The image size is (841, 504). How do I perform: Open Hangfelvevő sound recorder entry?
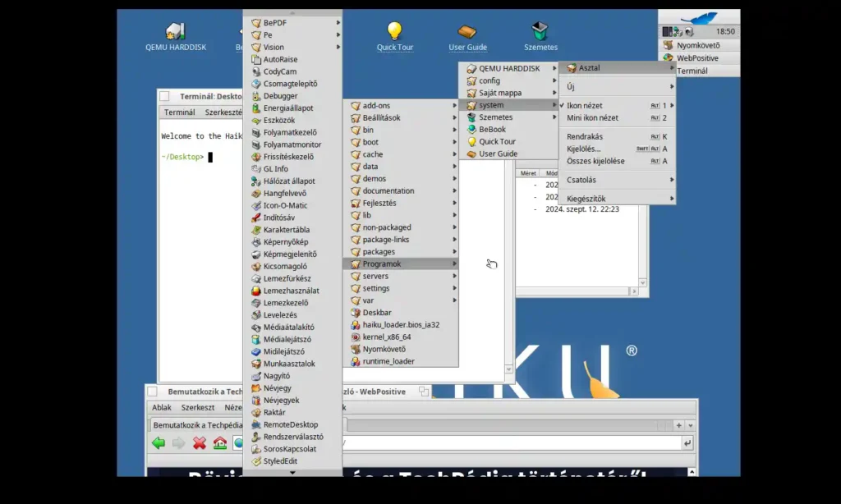[x=292, y=193]
